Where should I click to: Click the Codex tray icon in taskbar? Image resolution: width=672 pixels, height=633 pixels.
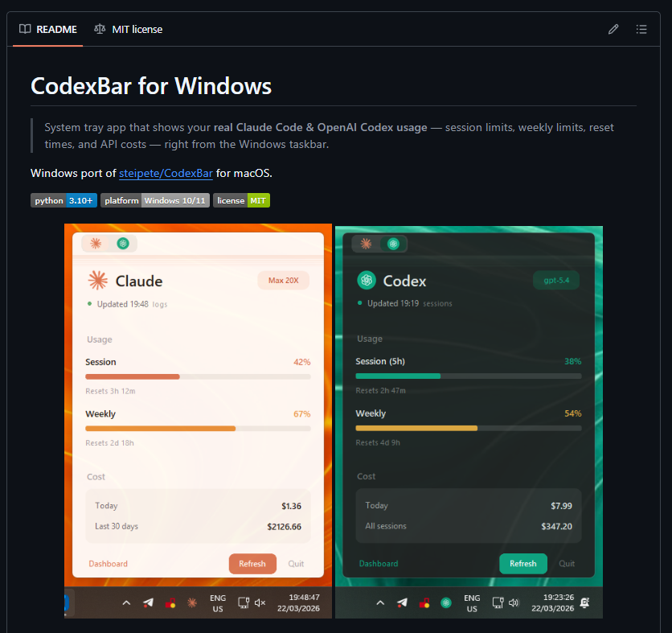446,603
